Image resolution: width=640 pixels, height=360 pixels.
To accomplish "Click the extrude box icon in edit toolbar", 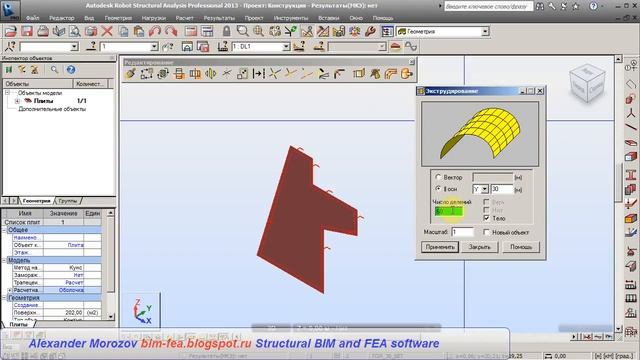I will 359,74.
